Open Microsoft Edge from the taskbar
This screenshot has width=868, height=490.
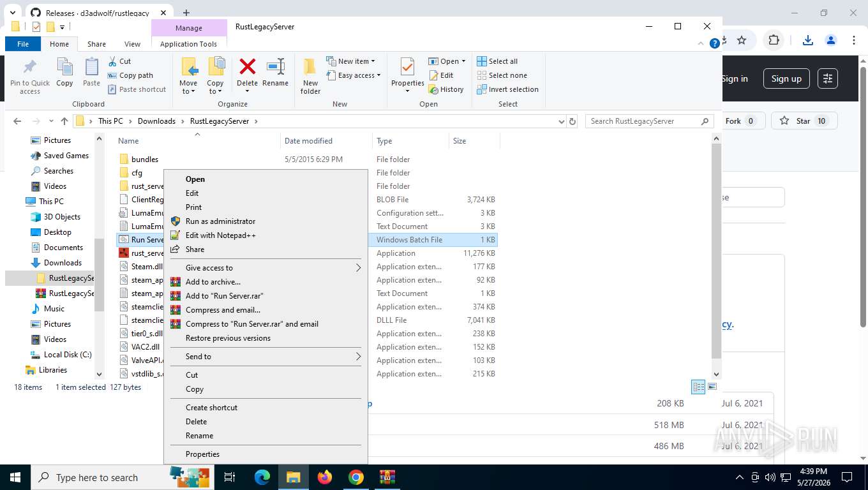(262, 477)
